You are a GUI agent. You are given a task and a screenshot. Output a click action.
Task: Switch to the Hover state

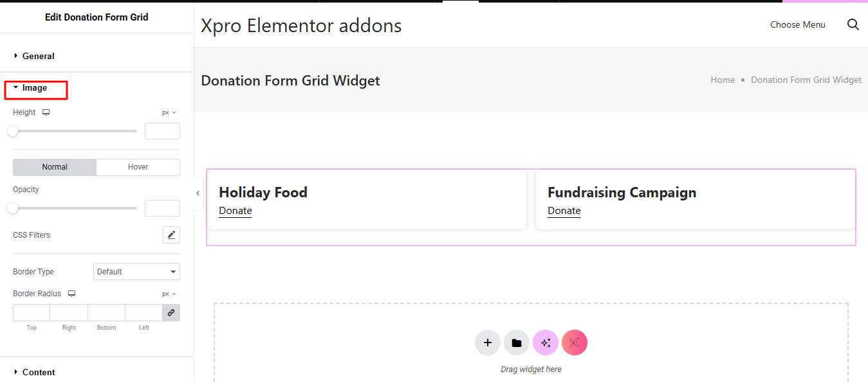point(138,167)
